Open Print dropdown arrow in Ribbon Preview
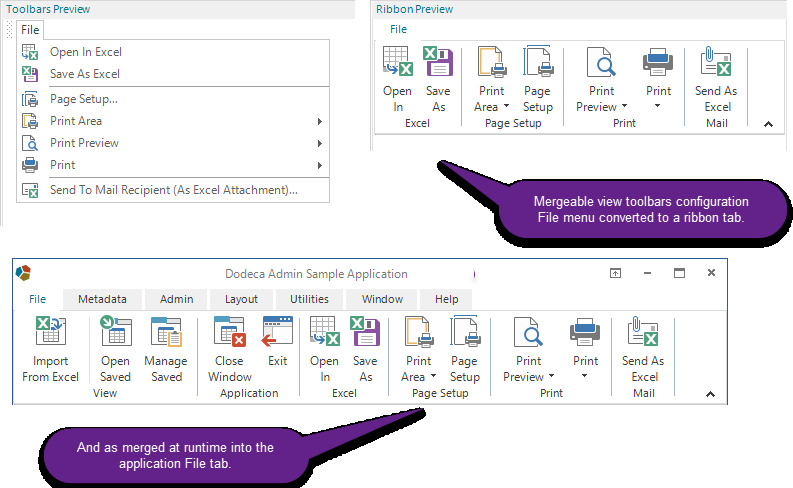This screenshot has width=793, height=488. [657, 106]
